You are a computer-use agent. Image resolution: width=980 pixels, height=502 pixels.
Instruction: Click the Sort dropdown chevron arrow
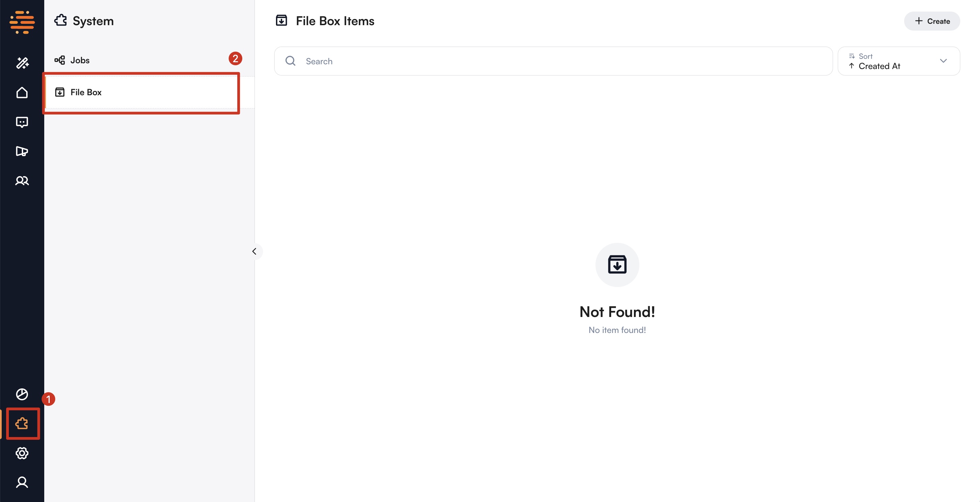pyautogui.click(x=943, y=61)
